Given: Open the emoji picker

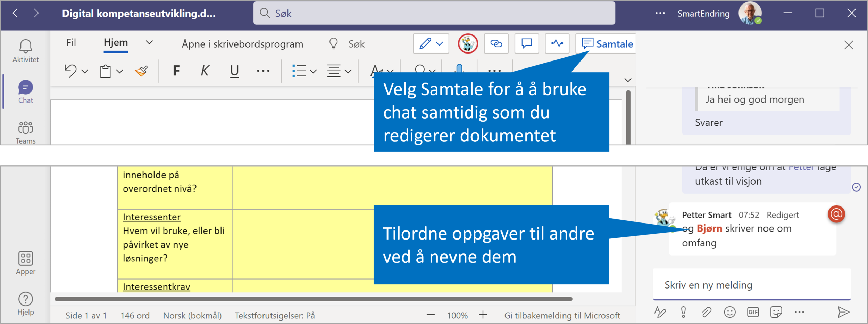Looking at the screenshot, I should [x=730, y=312].
